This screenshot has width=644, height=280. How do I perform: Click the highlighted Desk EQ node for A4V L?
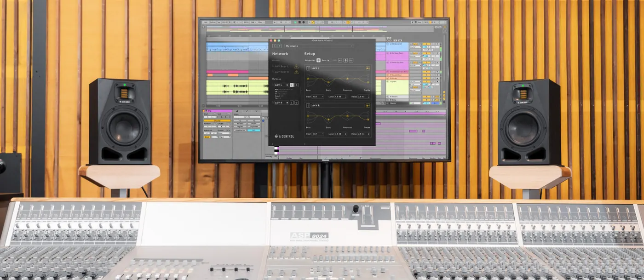coord(328,82)
